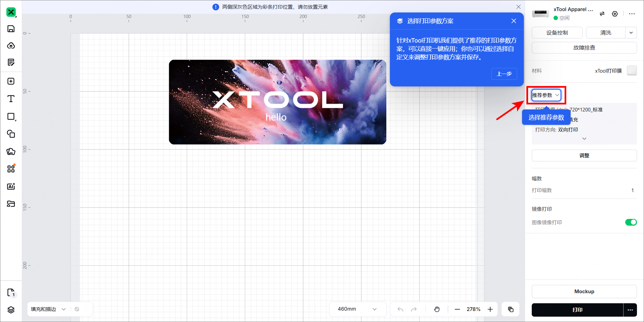Click the 故障排查 button
Screen dimensions: 644x322
pos(584,48)
